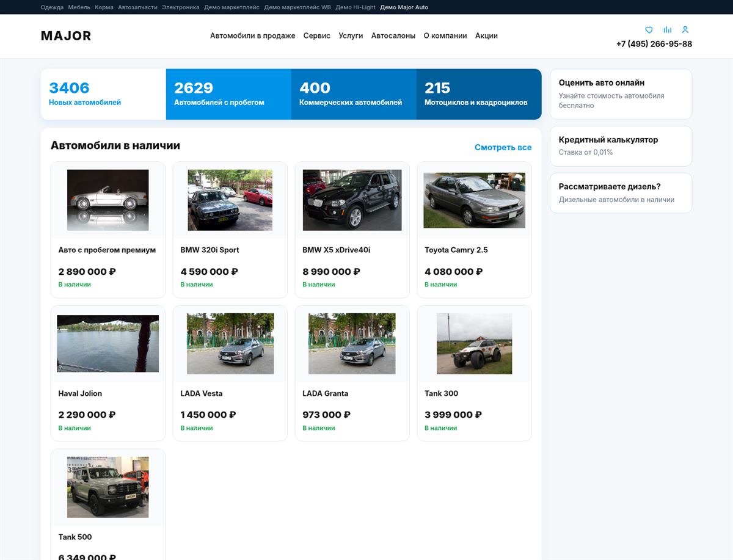733x560 pixels.
Task: Click price 973 000 ₽
Action: [327, 415]
